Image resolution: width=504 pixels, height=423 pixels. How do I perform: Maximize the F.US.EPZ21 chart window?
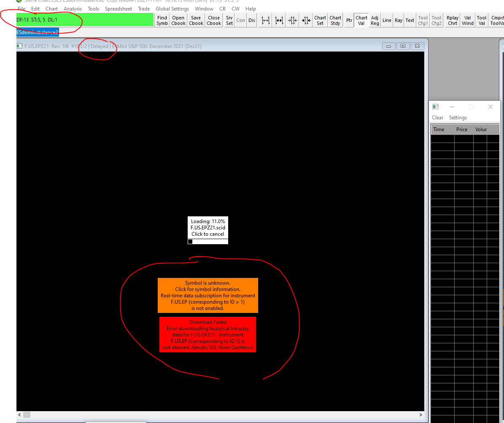[403, 46]
